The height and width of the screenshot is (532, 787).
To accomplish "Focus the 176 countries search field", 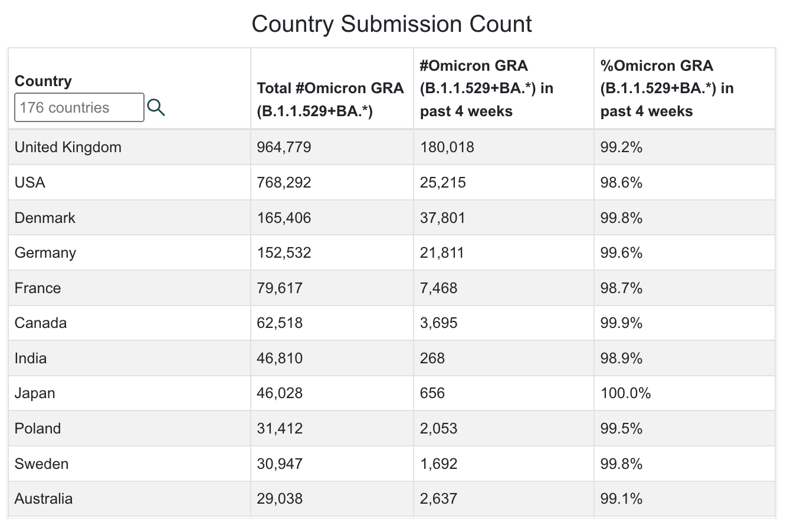I will 79,107.
